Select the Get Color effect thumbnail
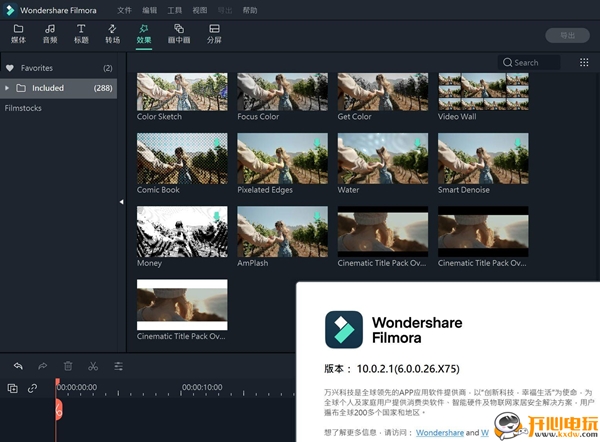Image resolution: width=600 pixels, height=442 pixels. pyautogui.click(x=383, y=92)
